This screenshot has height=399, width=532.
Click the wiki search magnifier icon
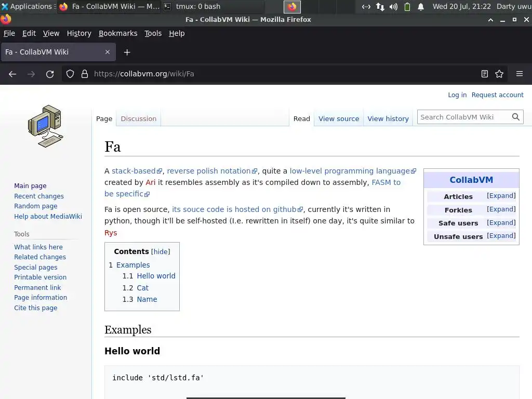[x=516, y=117]
